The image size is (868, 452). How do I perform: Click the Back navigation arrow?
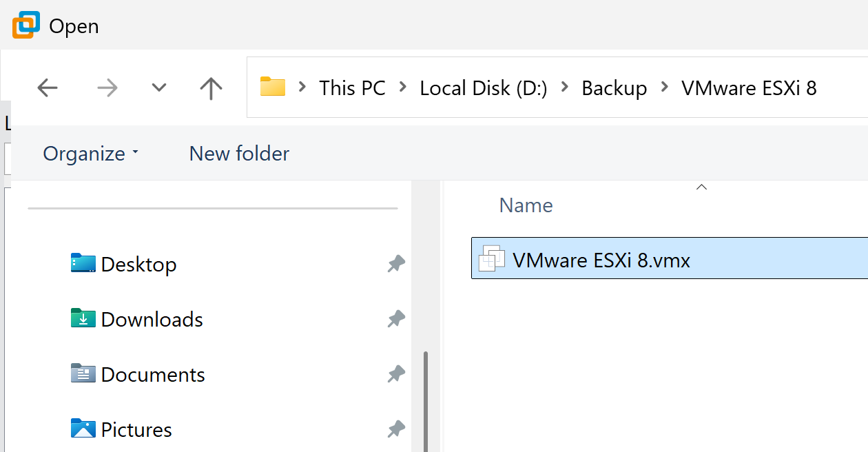(48, 88)
